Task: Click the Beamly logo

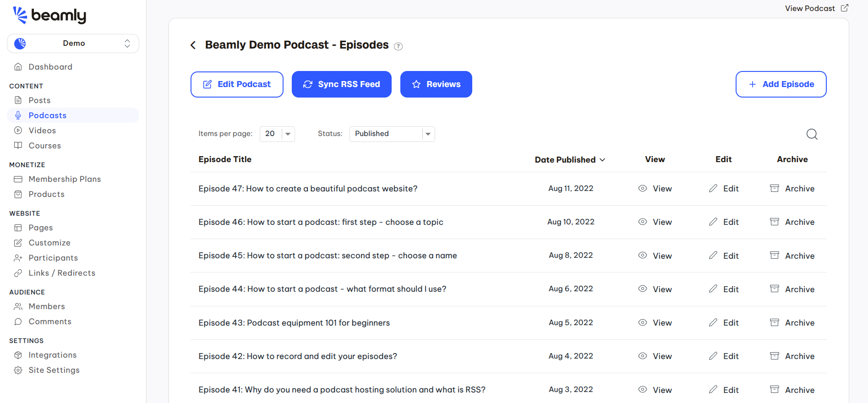Action: click(x=49, y=16)
